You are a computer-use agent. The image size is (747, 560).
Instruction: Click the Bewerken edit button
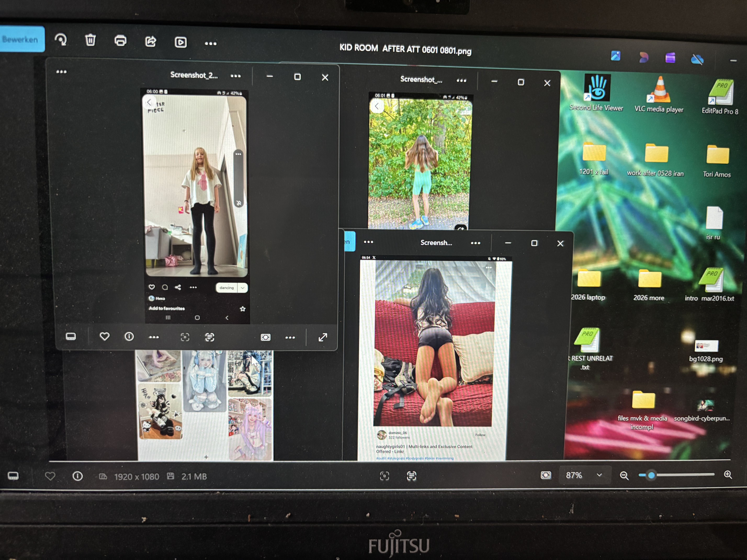21,39
